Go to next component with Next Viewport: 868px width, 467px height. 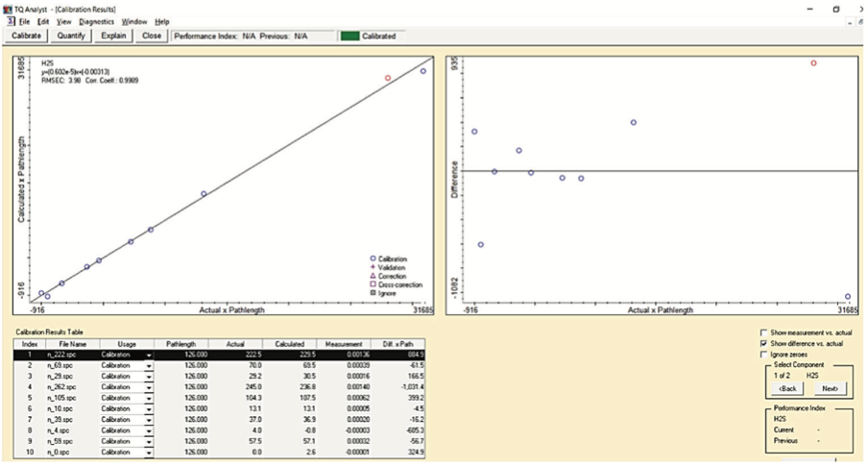click(x=830, y=388)
